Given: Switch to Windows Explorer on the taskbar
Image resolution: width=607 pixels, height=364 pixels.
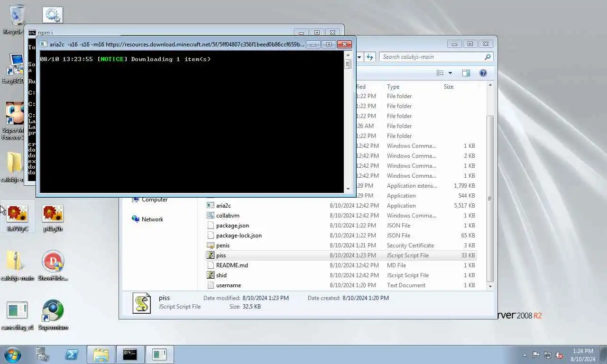Looking at the screenshot, I should [x=101, y=355].
